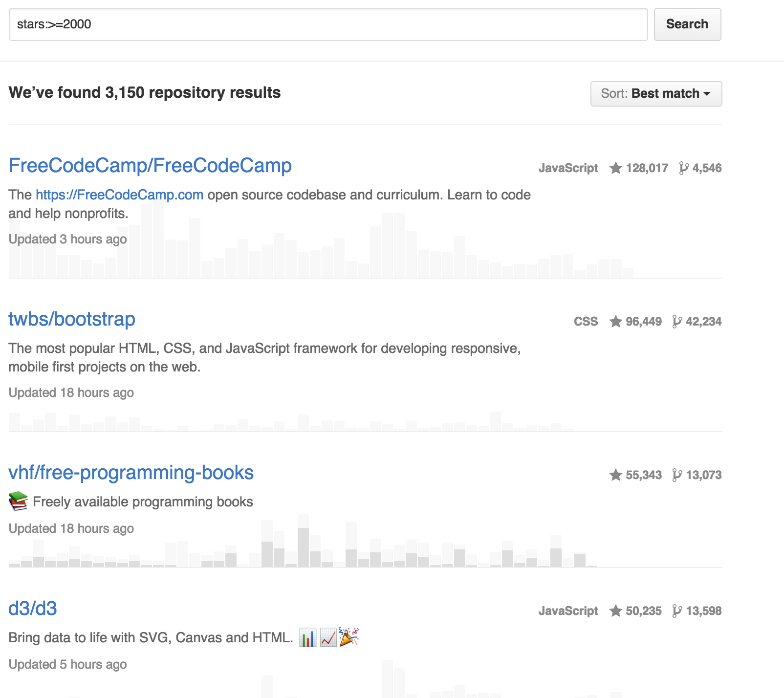The image size is (784, 698).
Task: Click the stars:>=2000 search input field
Action: tap(328, 24)
